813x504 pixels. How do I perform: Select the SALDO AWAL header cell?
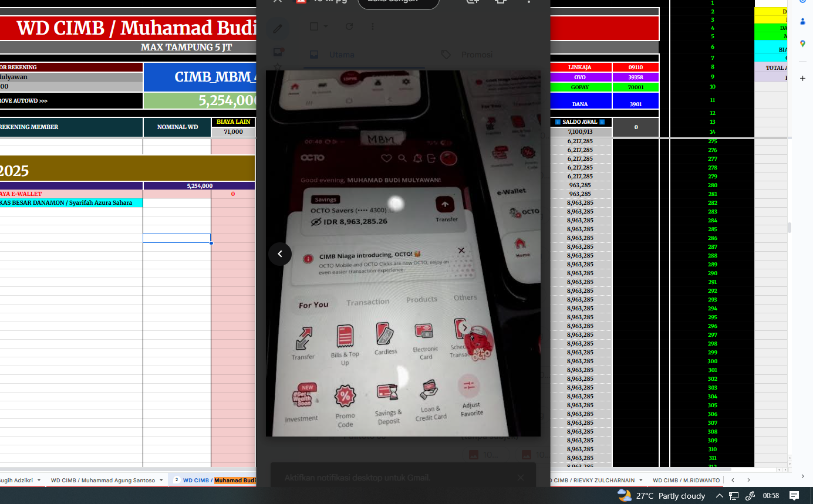coord(580,122)
